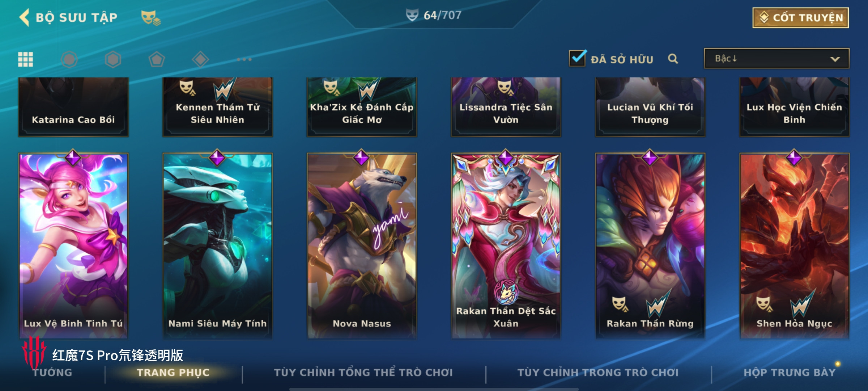Select the diamond rarity filter icon
The height and width of the screenshot is (391, 868).
click(x=200, y=59)
